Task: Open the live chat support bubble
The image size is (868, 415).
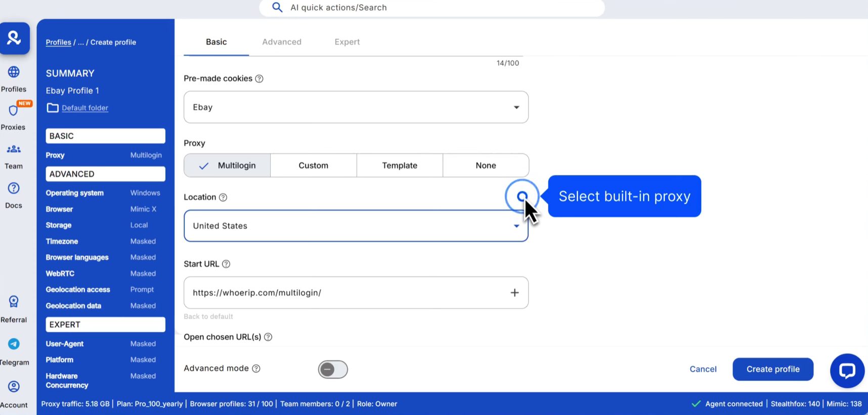Action: 847,371
